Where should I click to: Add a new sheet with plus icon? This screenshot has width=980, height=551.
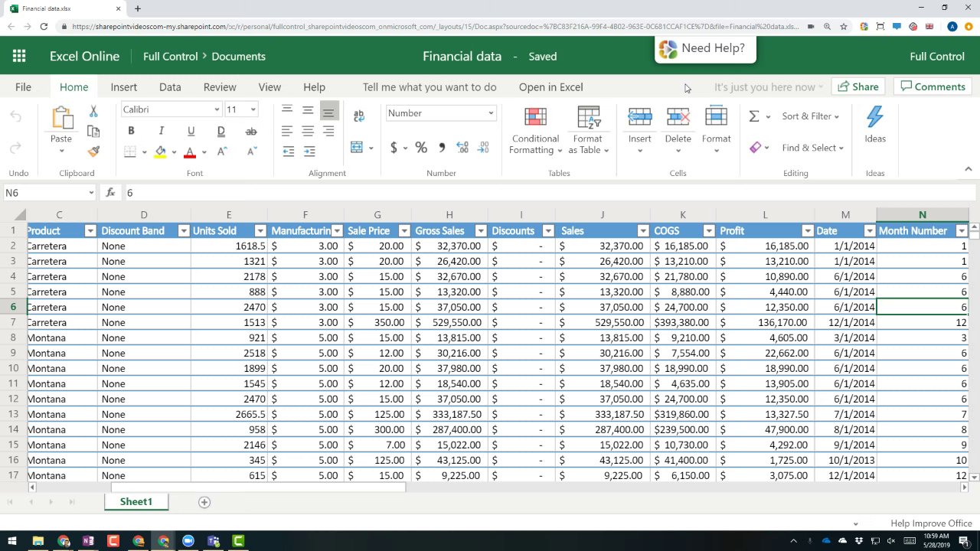(204, 502)
